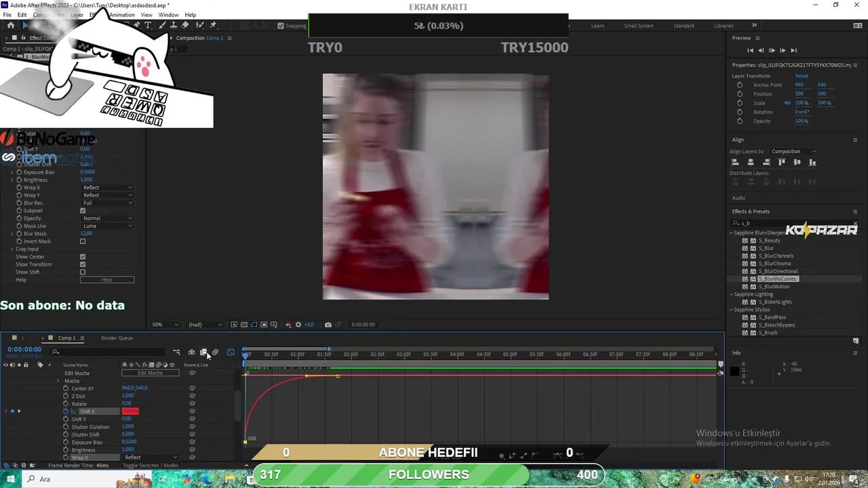This screenshot has height=488, width=868.
Task: Open the Window menu
Action: pyautogui.click(x=169, y=15)
